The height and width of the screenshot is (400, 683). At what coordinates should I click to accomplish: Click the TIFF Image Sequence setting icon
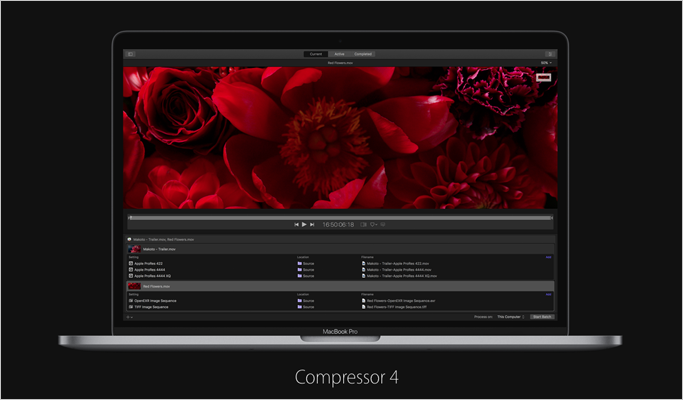coord(131,307)
